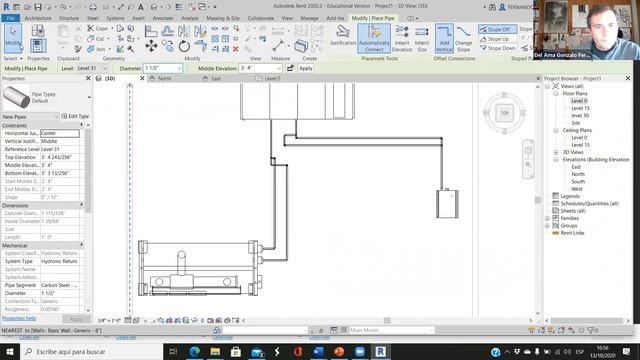Click the drawing area horizontal scrollbar

coord(387,320)
